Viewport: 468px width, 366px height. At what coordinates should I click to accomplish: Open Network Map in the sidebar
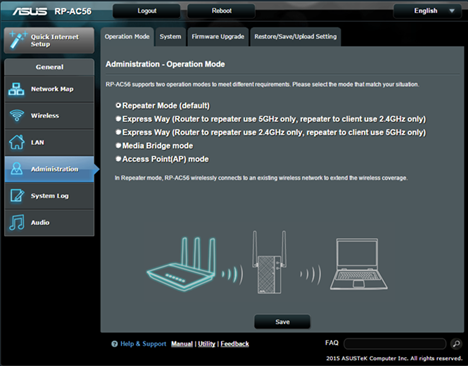(49, 89)
